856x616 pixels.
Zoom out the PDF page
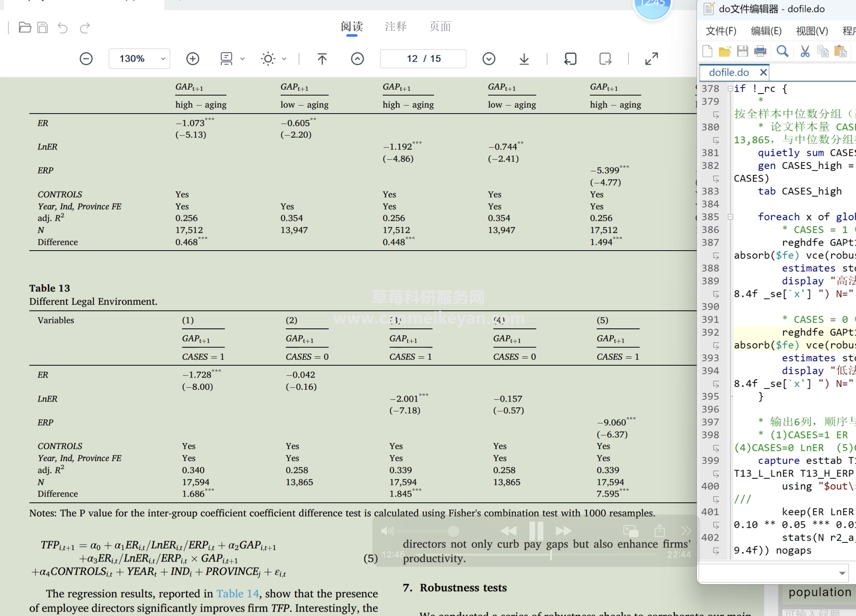coord(86,58)
